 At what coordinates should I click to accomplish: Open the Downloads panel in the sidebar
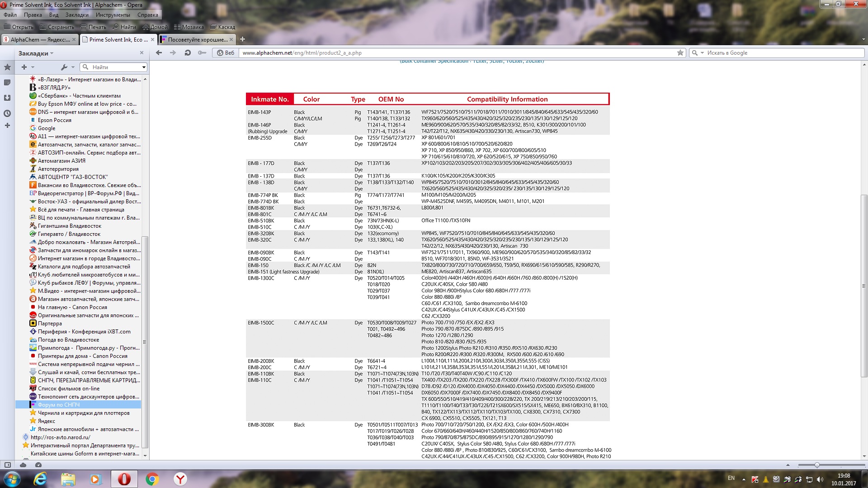[x=7, y=98]
